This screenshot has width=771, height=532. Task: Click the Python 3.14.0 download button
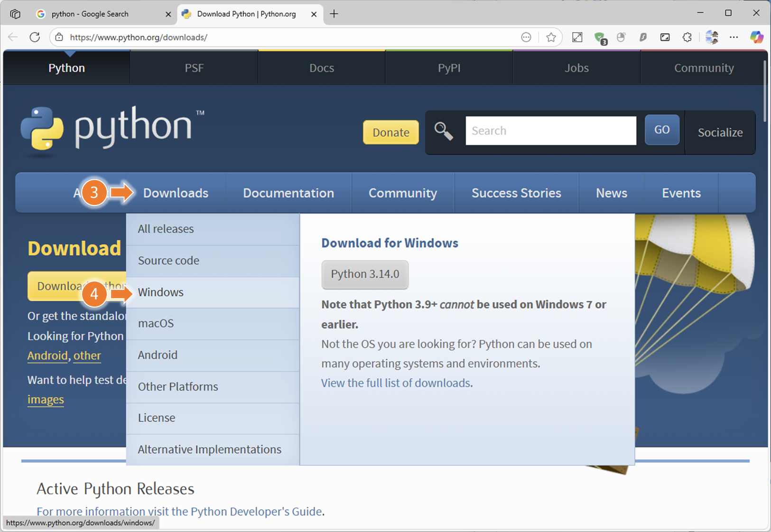pos(365,274)
